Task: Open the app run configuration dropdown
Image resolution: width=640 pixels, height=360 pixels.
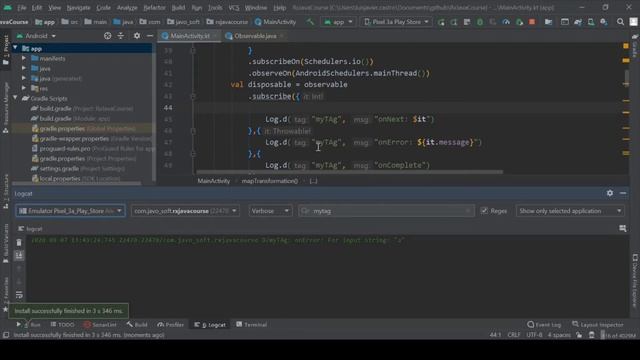Action: point(338,22)
